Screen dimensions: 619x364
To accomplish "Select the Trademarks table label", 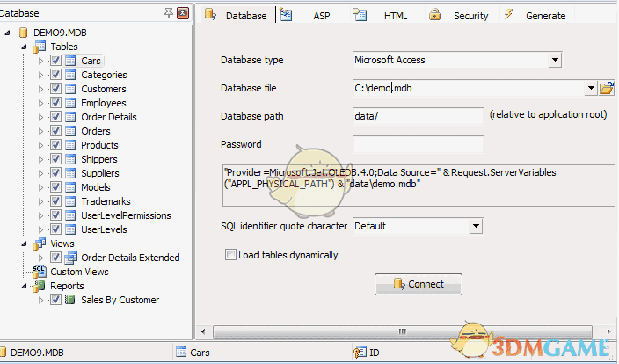I will coord(106,201).
